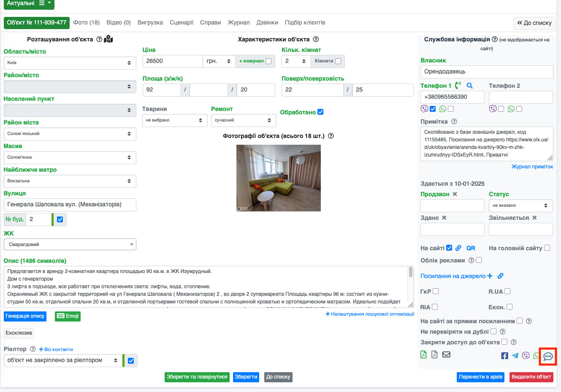Share the listing on Facebook

click(504, 356)
